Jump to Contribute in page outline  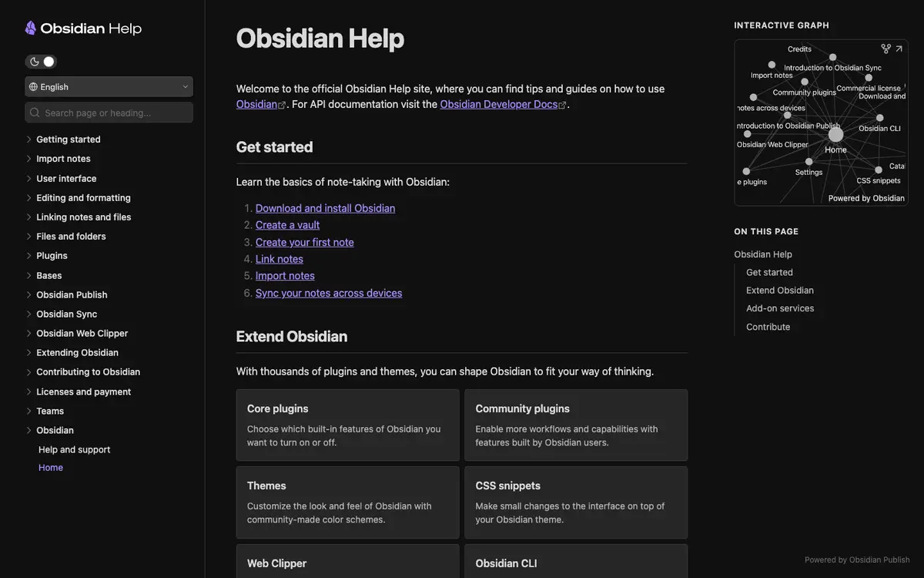(x=768, y=327)
